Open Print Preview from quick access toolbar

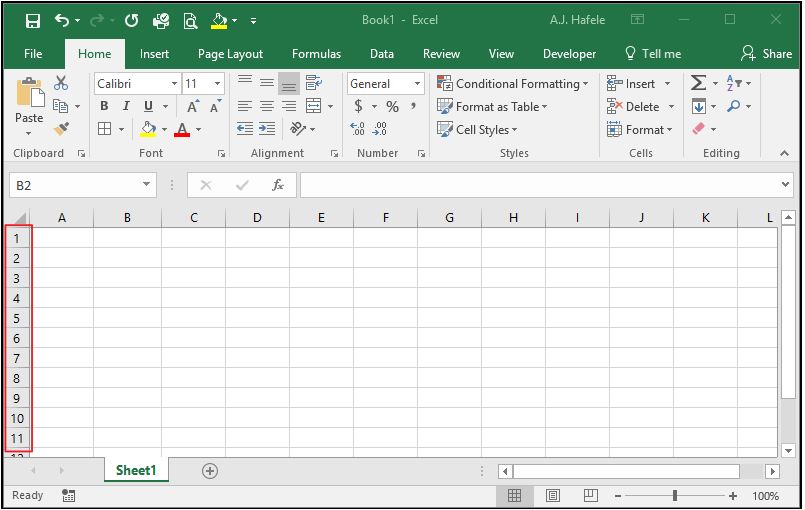(x=190, y=21)
